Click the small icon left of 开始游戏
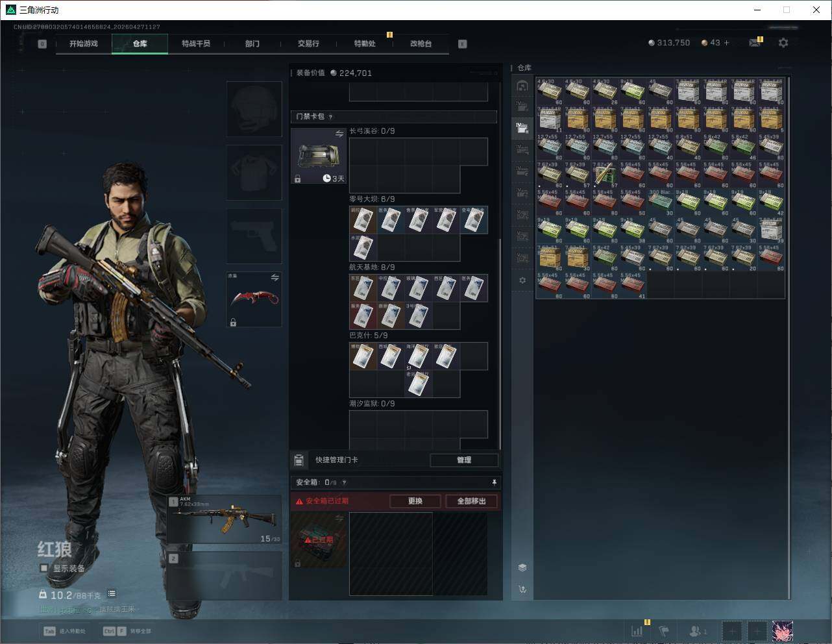Image resolution: width=832 pixels, height=644 pixels. pos(42,44)
